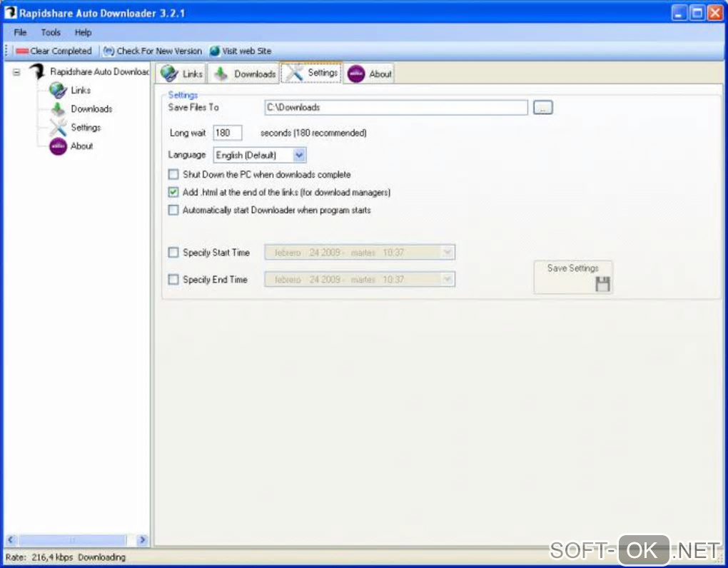This screenshot has height=568, width=728.
Task: Open the End Time date picker dropdown
Action: pos(447,279)
